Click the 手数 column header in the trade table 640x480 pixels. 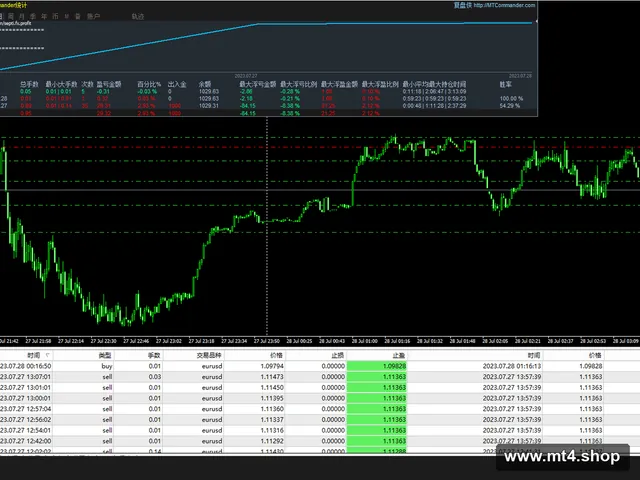tap(154, 355)
